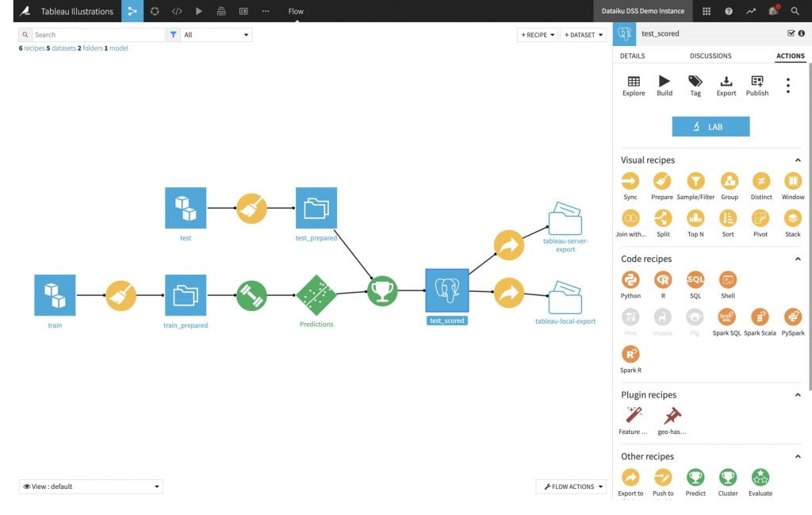Click the tableau-server-export folder node
The height and width of the screenshot is (515, 812).
click(x=565, y=219)
